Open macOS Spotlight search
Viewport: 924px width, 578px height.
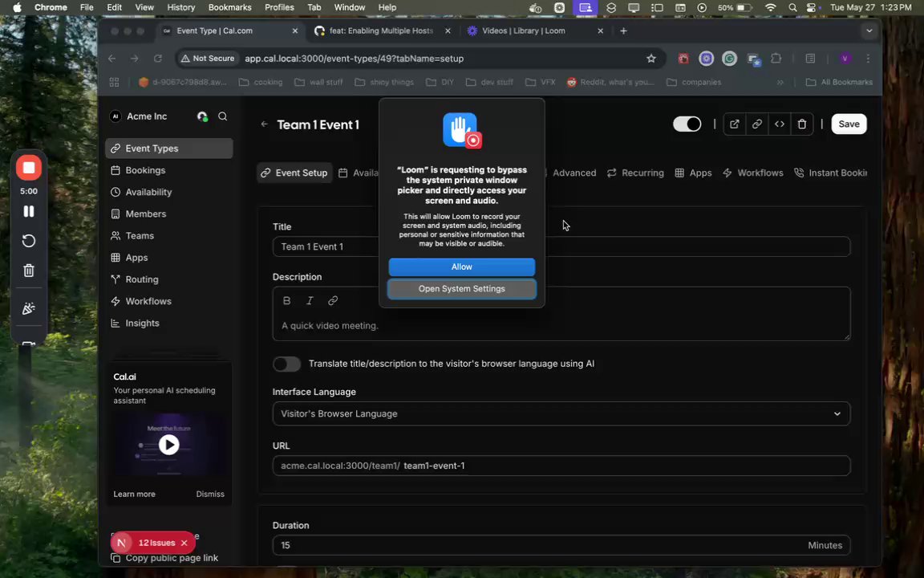tap(792, 8)
